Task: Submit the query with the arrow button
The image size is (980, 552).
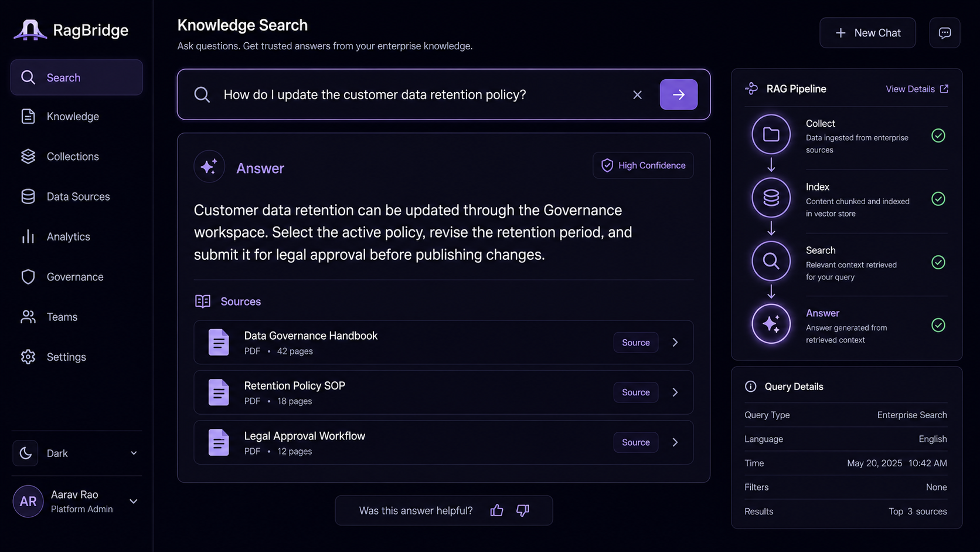Action: 678,94
